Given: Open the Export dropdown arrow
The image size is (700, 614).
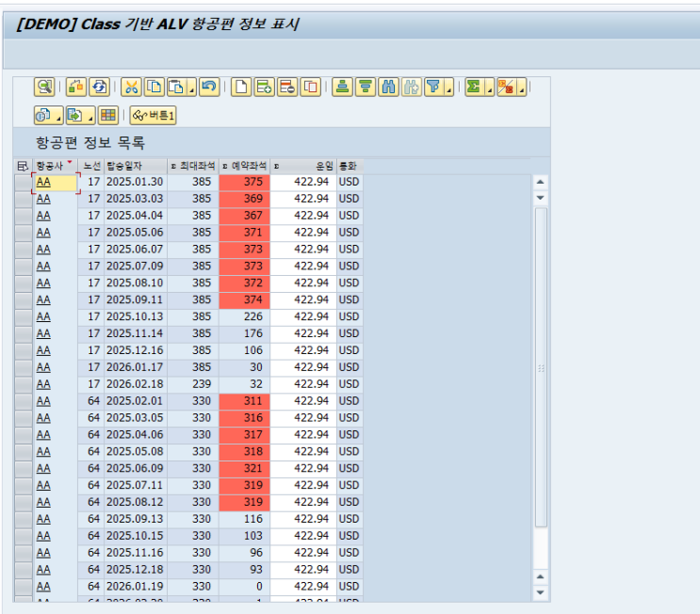Looking at the screenshot, I should [90, 118].
